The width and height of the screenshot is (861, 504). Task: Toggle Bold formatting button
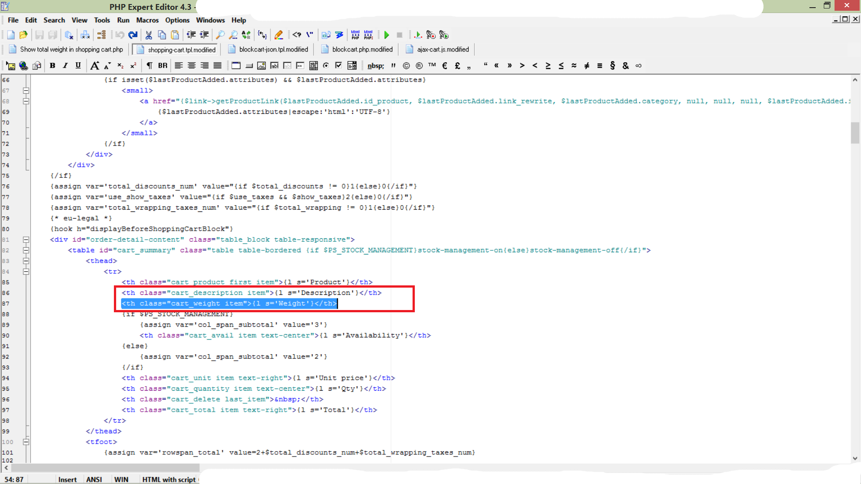52,66
